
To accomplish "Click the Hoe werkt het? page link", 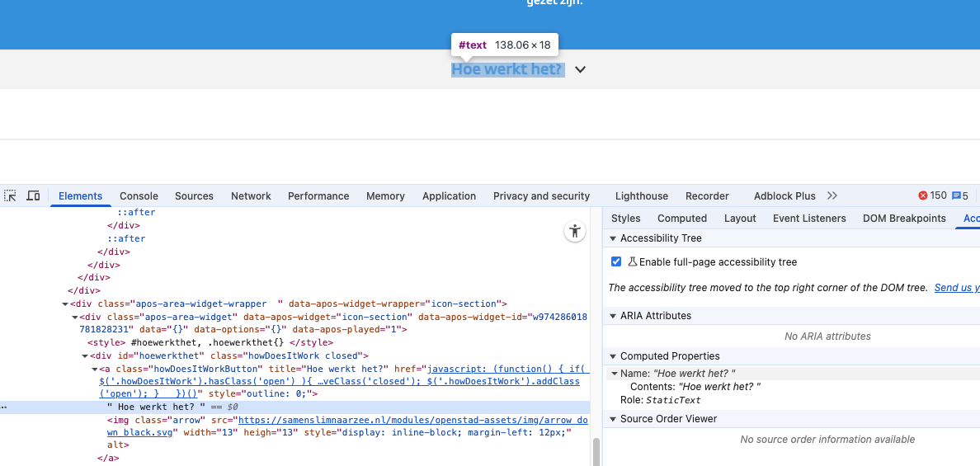I will click(x=506, y=69).
